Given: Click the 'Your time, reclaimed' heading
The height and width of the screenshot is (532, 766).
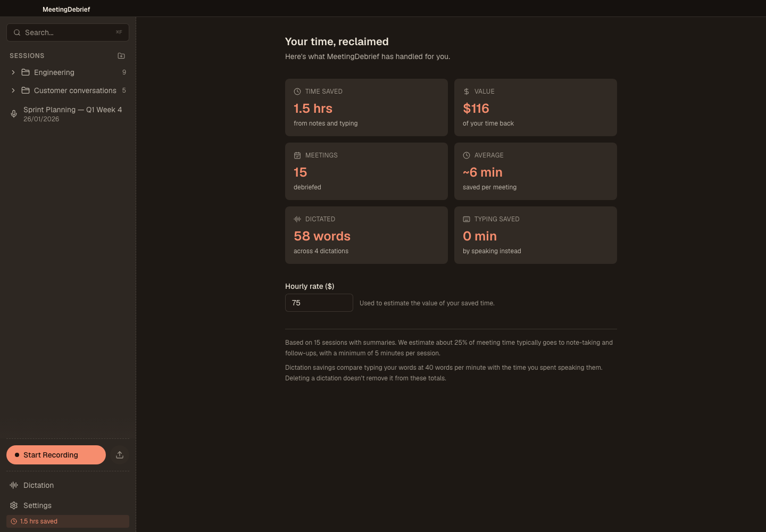Looking at the screenshot, I should (x=337, y=41).
